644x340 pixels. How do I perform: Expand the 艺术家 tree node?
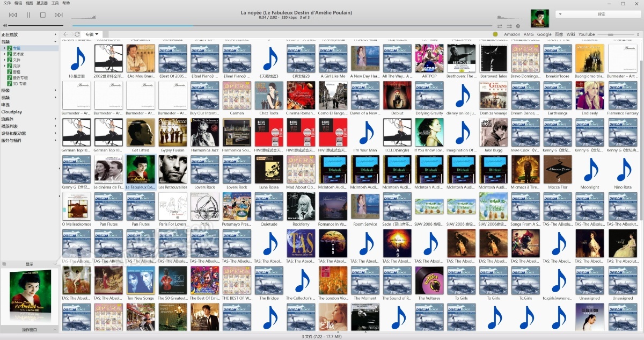click(x=4, y=54)
